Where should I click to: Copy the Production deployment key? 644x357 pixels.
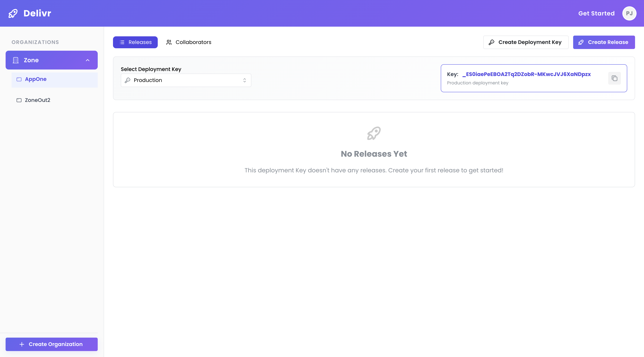tap(615, 78)
